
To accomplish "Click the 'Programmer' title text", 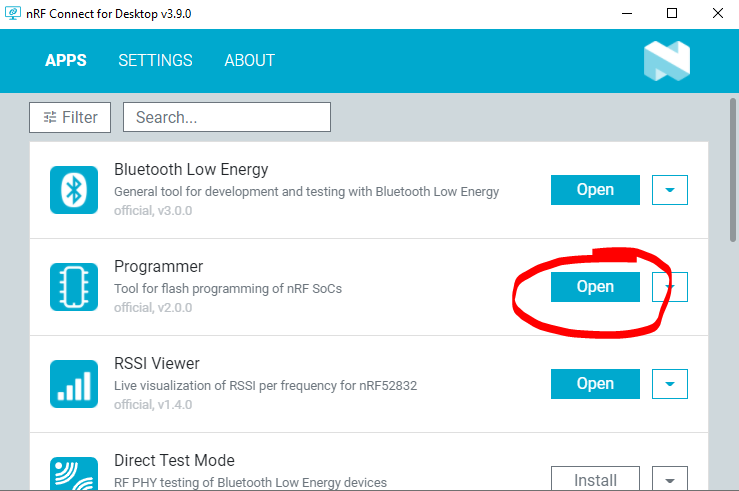I will coord(158,266).
